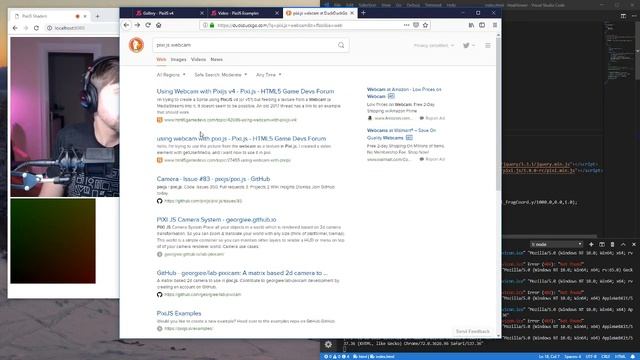Go back in the Chrome window
The image size is (640, 360).
pyautogui.click(x=15, y=28)
